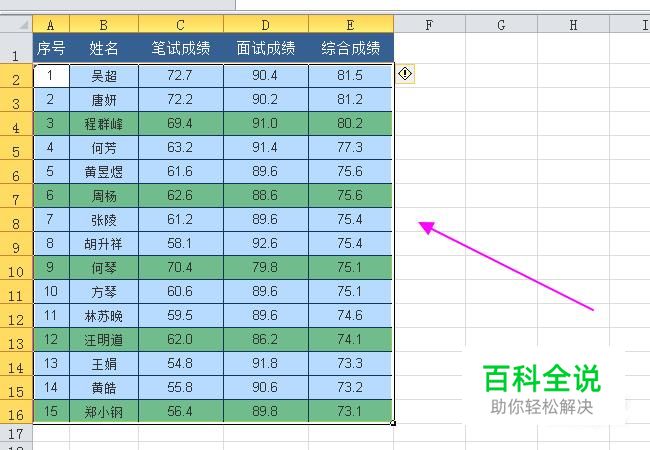Click serial number 1 cell in A2
The image size is (650, 450).
(51, 75)
